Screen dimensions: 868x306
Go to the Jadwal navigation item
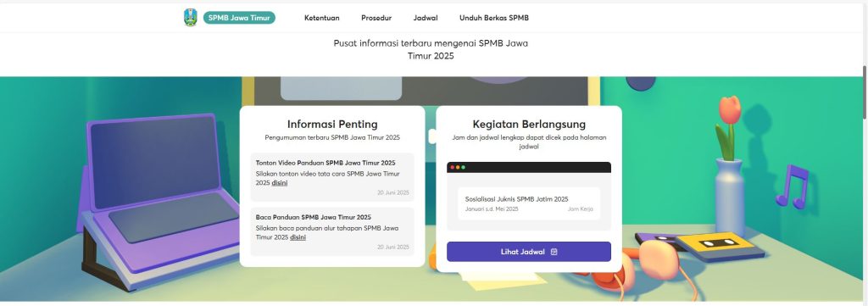click(426, 18)
